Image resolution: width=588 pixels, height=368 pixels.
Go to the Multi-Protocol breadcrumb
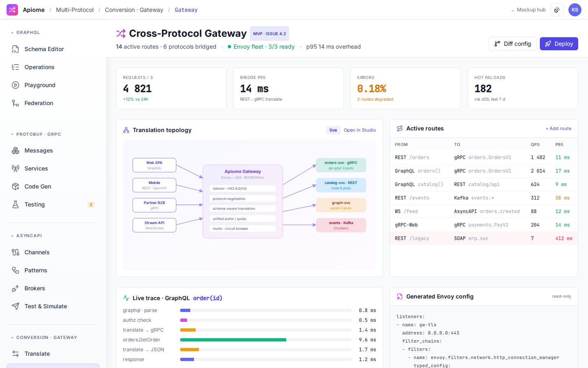coord(75,10)
